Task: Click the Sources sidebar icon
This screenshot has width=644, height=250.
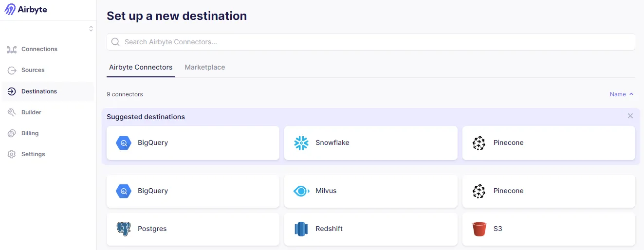Action: point(12,70)
